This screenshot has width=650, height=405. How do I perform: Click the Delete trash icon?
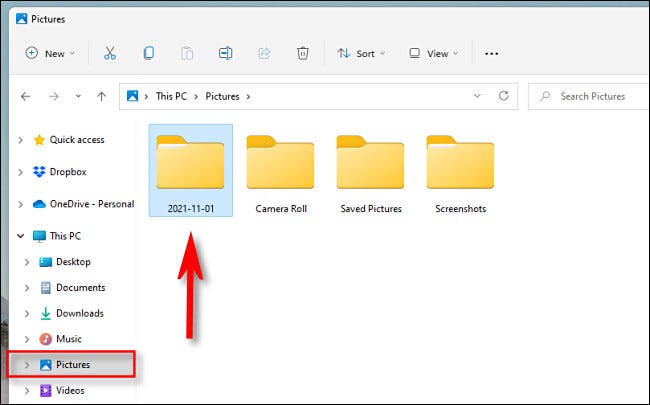click(x=302, y=53)
